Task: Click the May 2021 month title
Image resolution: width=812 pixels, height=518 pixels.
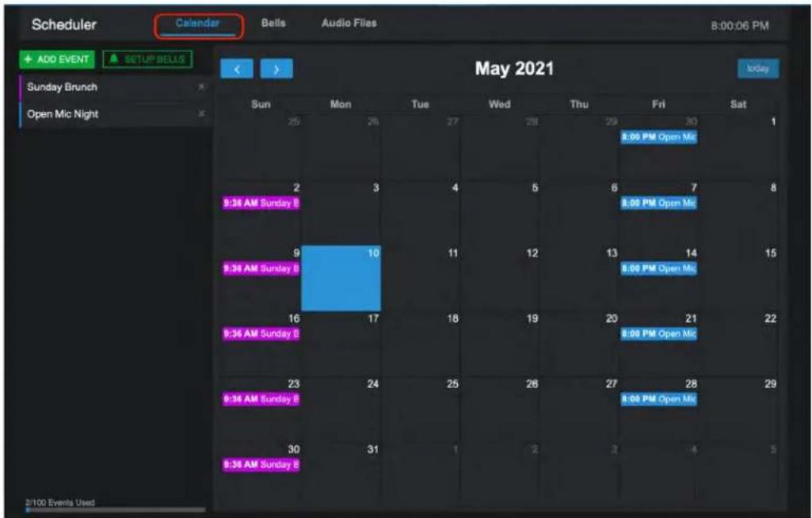Action: (514, 68)
